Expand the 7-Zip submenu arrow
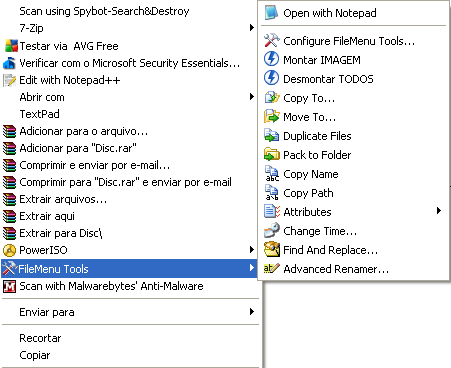Screen dimensions: 451x368 click(x=252, y=28)
